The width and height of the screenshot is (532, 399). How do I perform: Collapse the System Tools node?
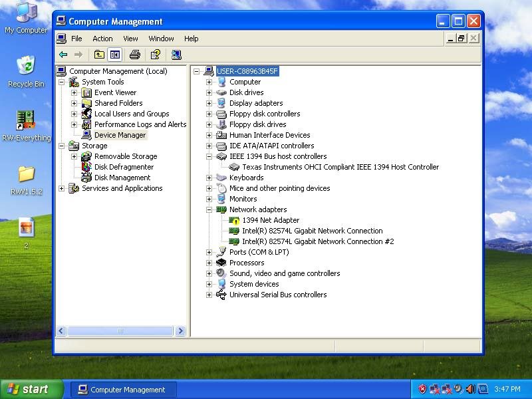(61, 82)
